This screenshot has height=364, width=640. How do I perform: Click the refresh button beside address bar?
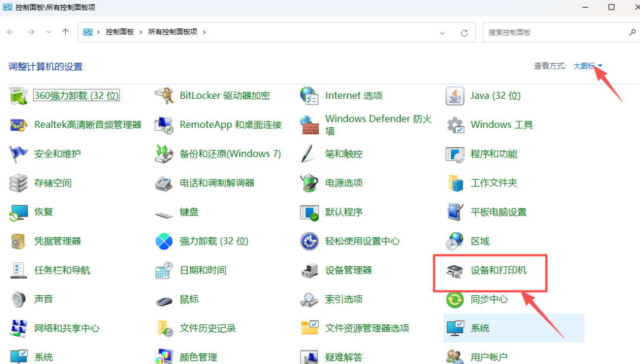464,33
